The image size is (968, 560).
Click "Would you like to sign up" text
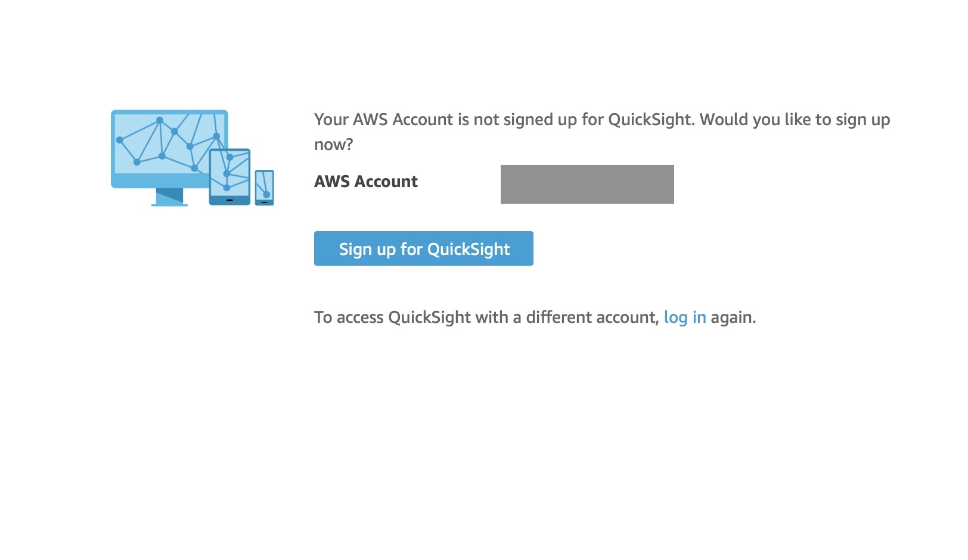(x=795, y=120)
